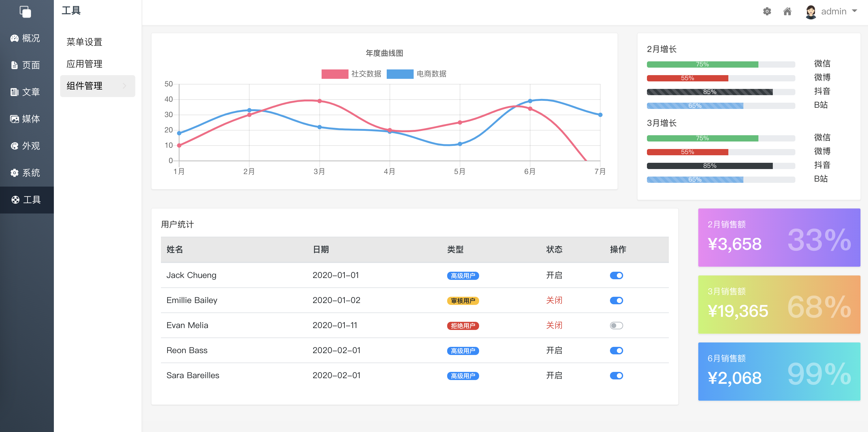The height and width of the screenshot is (432, 868).
Task: Click the admin username label
Action: pos(834,12)
